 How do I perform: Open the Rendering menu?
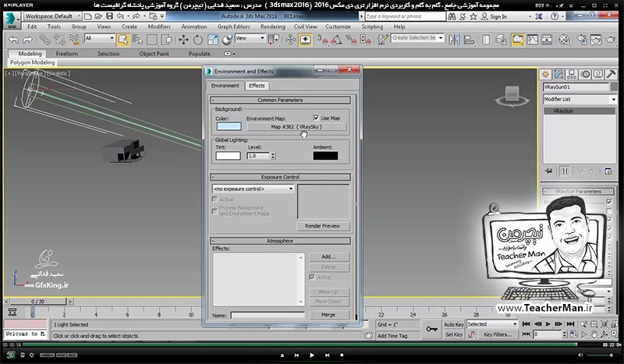(272, 27)
